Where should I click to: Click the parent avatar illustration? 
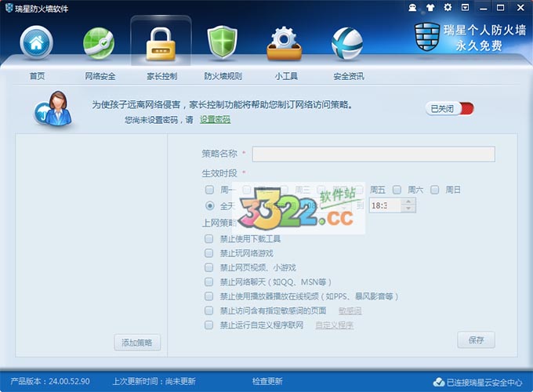point(53,109)
